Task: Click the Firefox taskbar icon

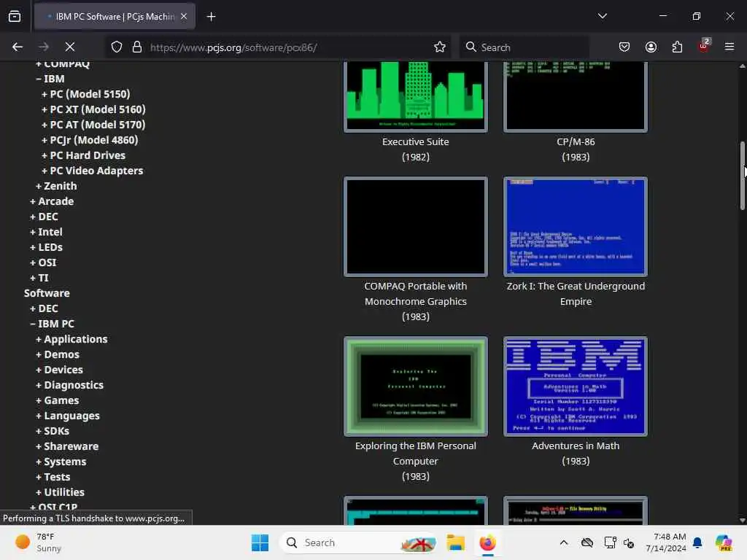Action: click(487, 542)
